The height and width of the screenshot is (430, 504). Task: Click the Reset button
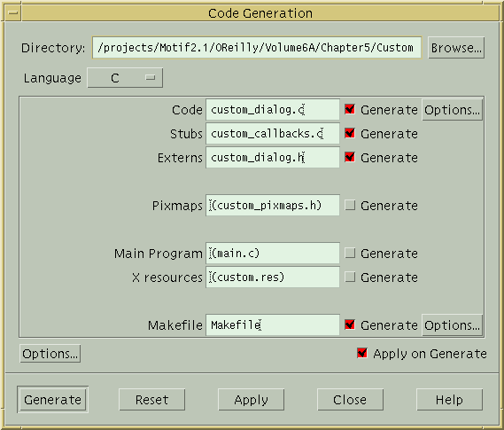pos(151,400)
